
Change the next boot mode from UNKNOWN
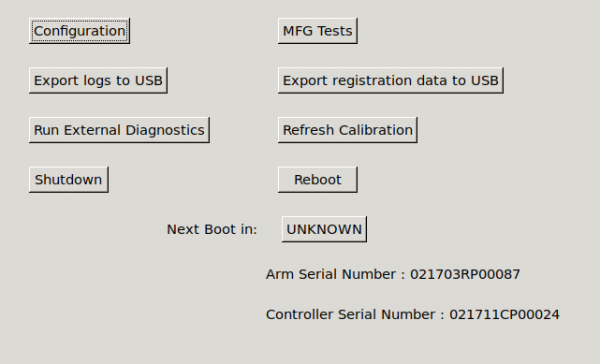pos(324,229)
